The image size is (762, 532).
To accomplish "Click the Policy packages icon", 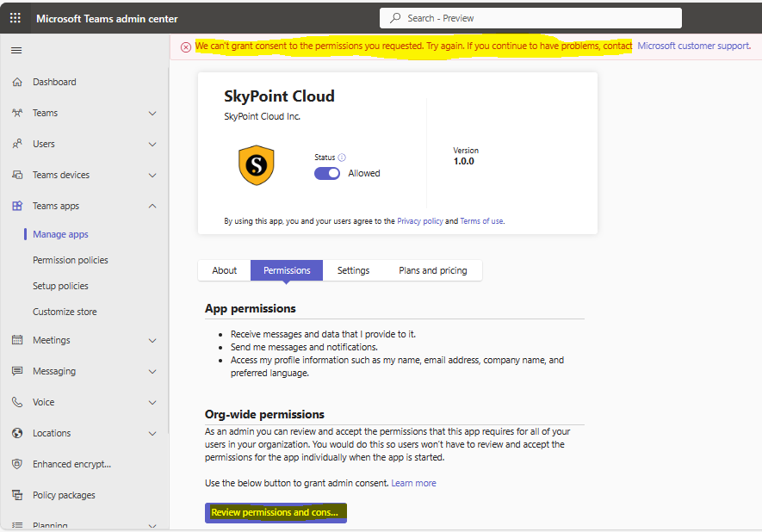I will click(x=17, y=495).
